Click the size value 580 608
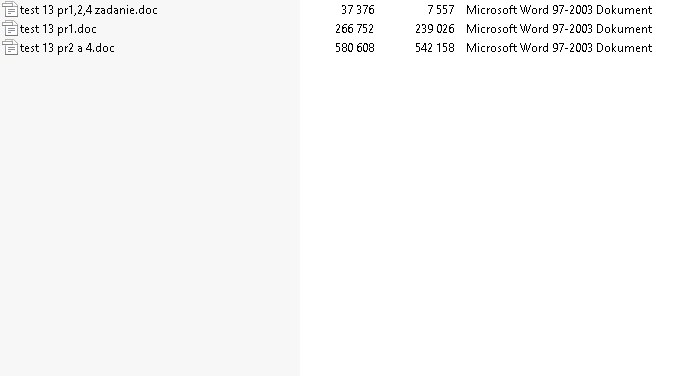 354,48
